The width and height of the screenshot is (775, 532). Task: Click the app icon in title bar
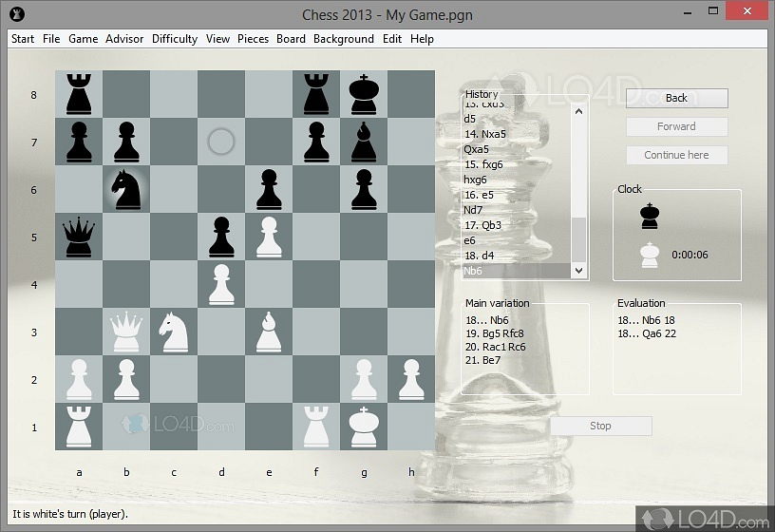click(17, 14)
